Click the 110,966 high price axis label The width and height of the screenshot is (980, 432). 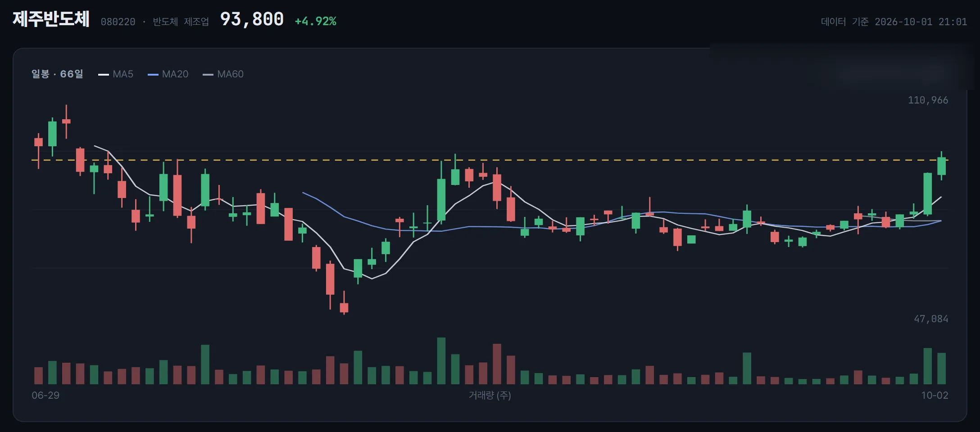pos(928,100)
